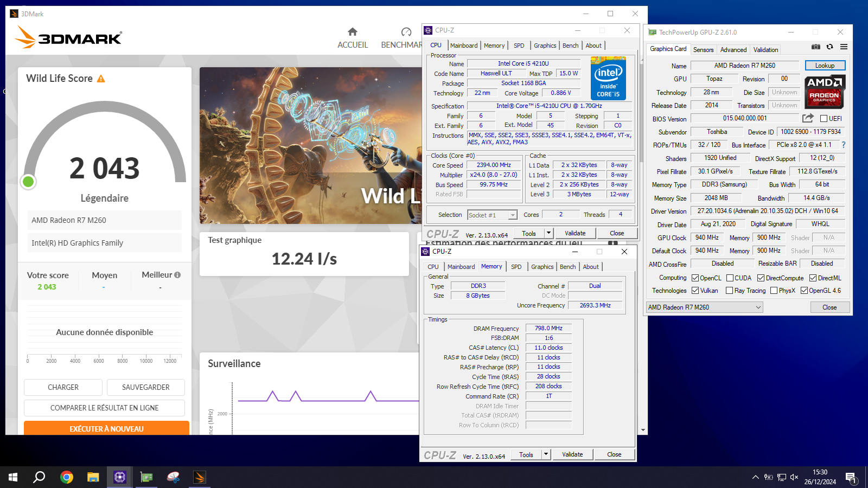This screenshot has height=488, width=868.
Task: Toggle the OpenGL 4.6 checkbox
Action: pos(804,291)
